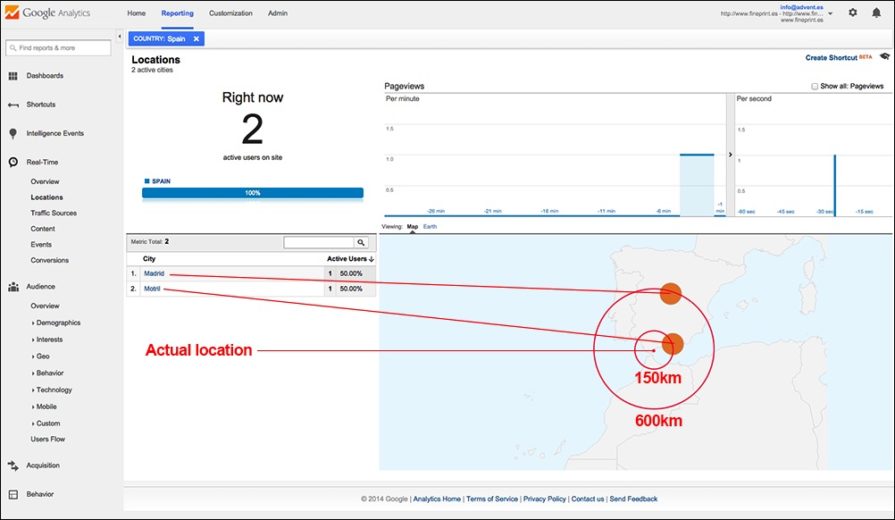Collapse the left sidebar with arrow handle
The image size is (895, 520).
(x=119, y=37)
